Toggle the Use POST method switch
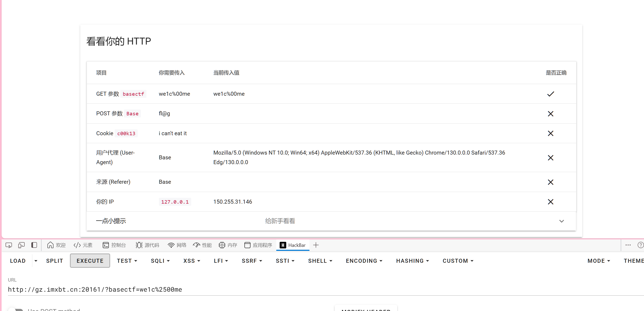 [x=15, y=309]
